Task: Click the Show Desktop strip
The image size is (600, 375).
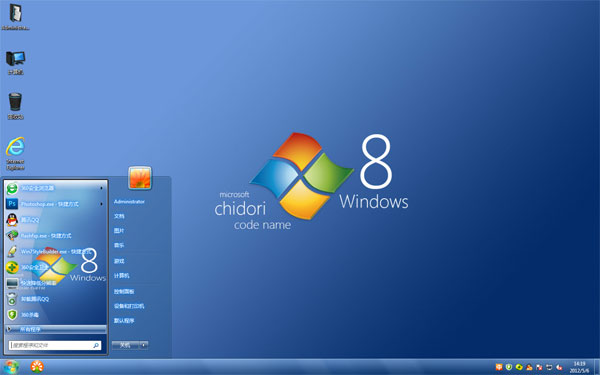Action: (x=597, y=367)
